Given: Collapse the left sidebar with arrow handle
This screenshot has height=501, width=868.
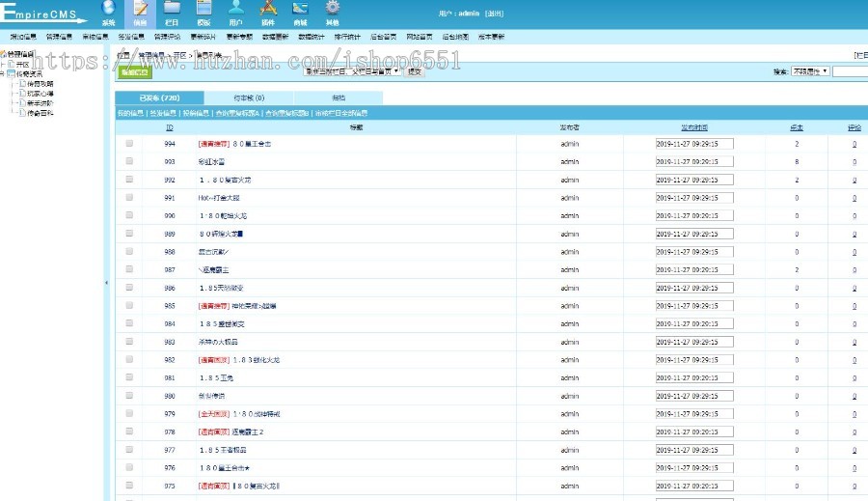Looking at the screenshot, I should click(106, 283).
